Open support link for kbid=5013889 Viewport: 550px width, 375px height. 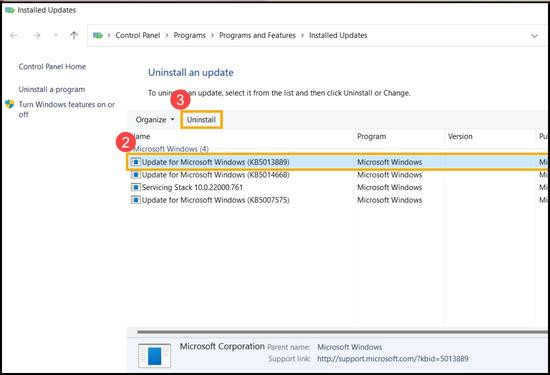pyautogui.click(x=393, y=359)
